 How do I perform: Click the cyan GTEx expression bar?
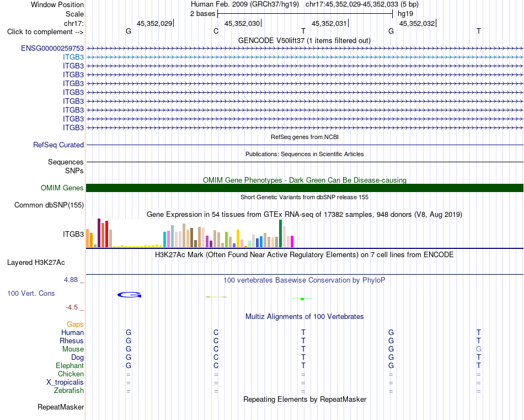click(164, 240)
